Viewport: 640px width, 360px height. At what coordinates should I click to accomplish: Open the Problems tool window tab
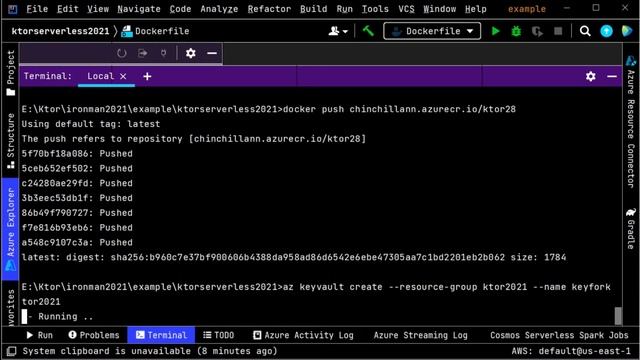click(94, 335)
